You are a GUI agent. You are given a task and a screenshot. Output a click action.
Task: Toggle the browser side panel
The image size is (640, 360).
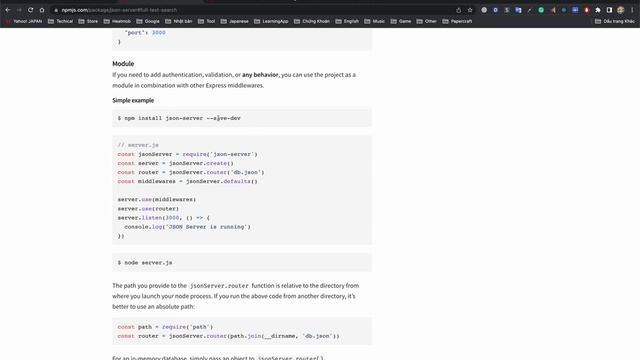(609, 10)
